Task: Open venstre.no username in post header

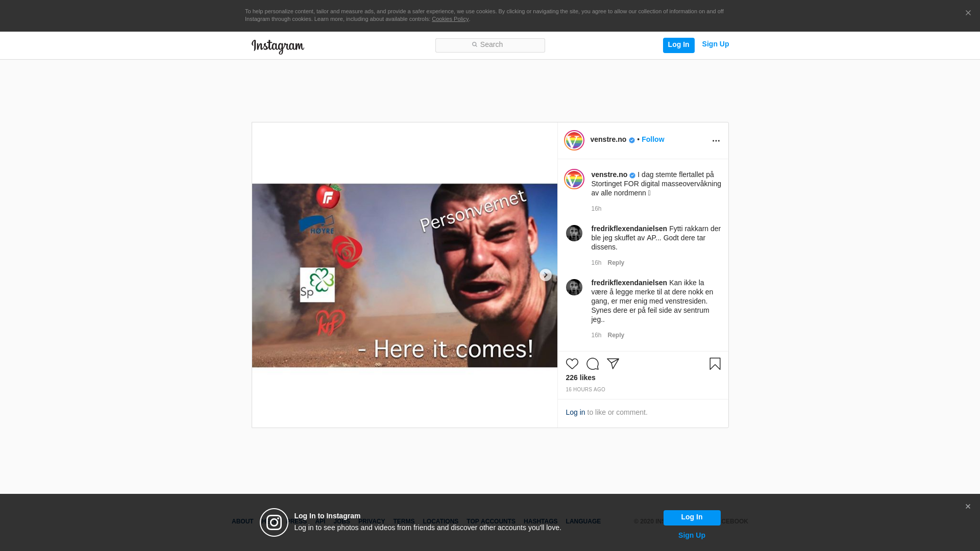Action: click(x=608, y=139)
